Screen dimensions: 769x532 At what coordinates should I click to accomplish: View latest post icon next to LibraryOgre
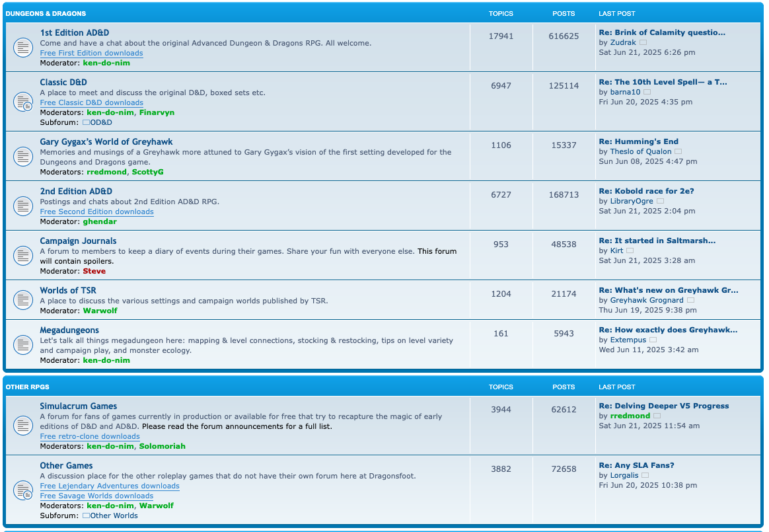[660, 201]
